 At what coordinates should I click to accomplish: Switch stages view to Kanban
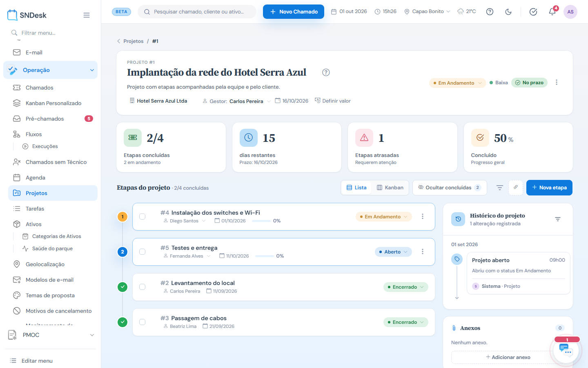[390, 188]
